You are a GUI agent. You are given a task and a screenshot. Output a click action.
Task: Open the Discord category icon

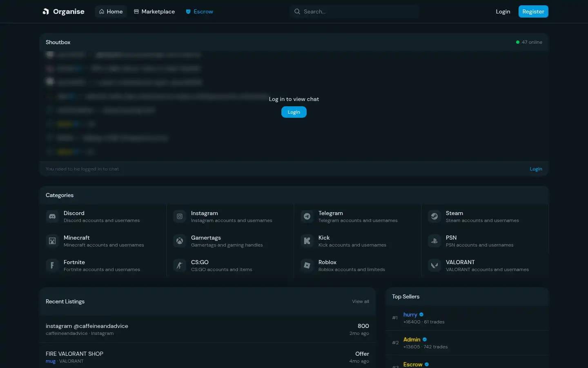[x=52, y=216]
